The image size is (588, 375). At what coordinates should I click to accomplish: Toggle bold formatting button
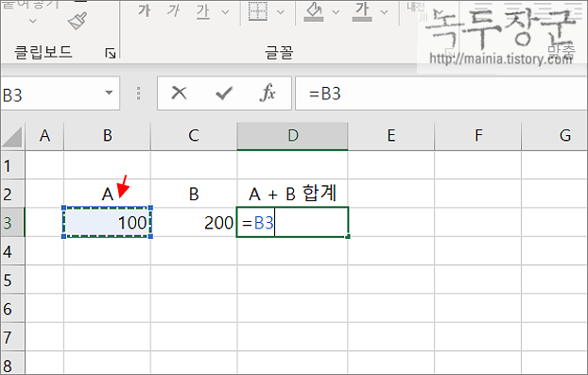pos(144,11)
